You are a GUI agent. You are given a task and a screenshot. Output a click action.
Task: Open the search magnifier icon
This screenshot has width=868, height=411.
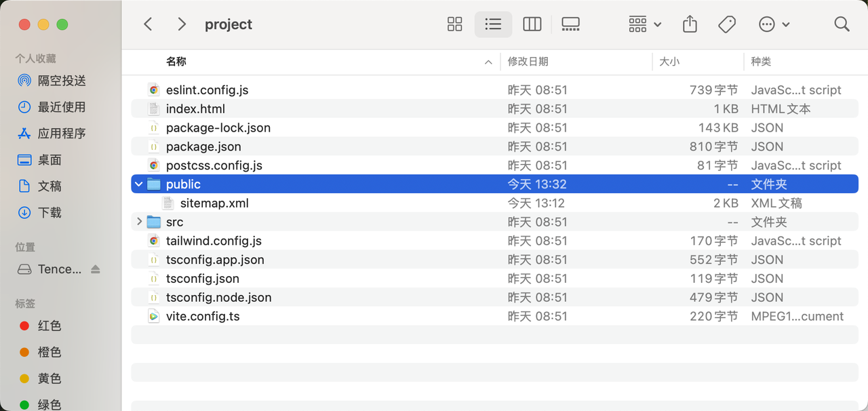coord(842,24)
